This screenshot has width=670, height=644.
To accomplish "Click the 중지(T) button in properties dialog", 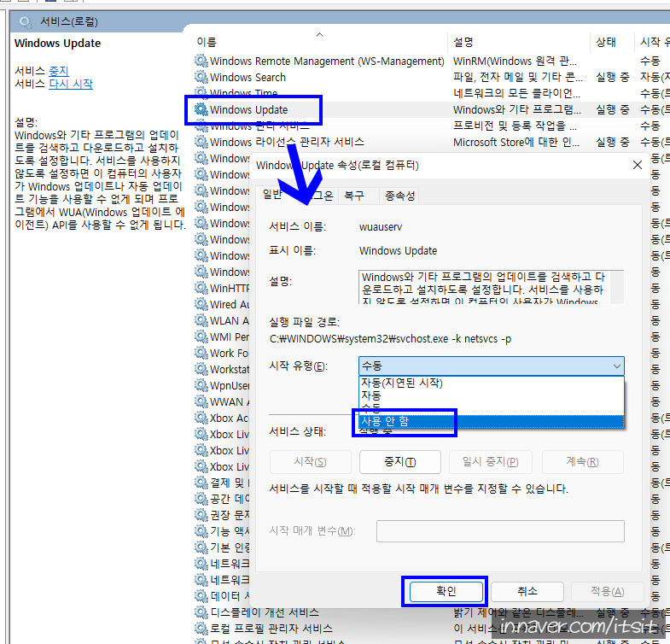I will 400,462.
